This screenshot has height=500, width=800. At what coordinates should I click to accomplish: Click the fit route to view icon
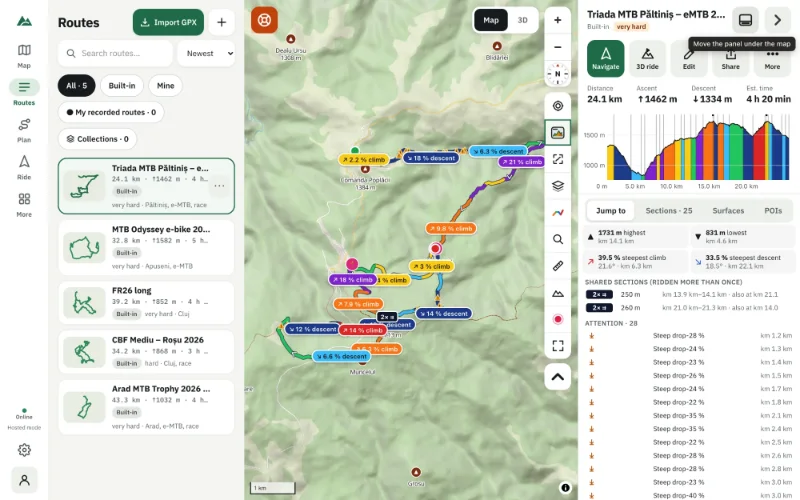click(558, 159)
